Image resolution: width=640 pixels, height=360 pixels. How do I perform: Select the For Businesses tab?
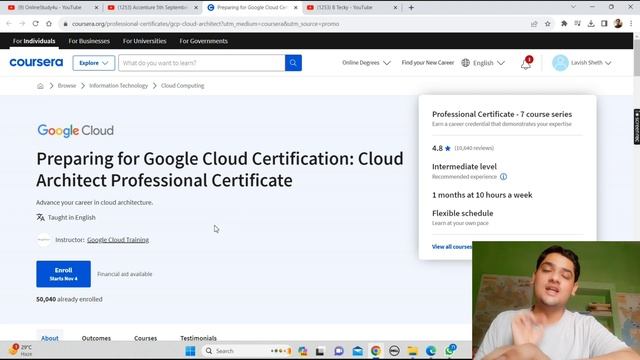click(x=89, y=41)
